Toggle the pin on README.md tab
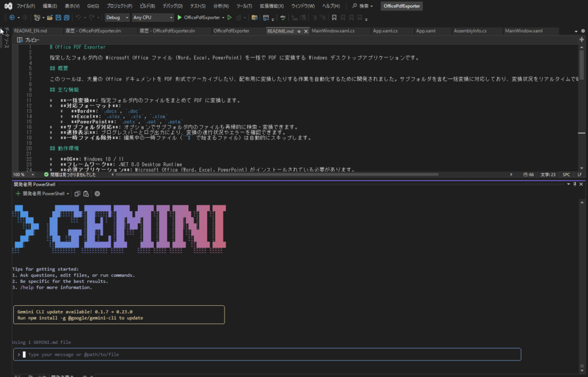 click(299, 31)
